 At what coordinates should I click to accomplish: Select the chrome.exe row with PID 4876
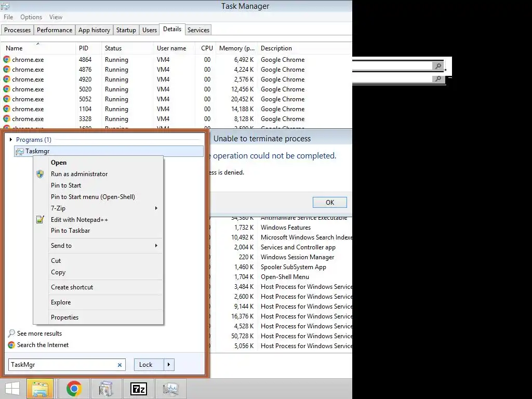pyautogui.click(x=177, y=70)
